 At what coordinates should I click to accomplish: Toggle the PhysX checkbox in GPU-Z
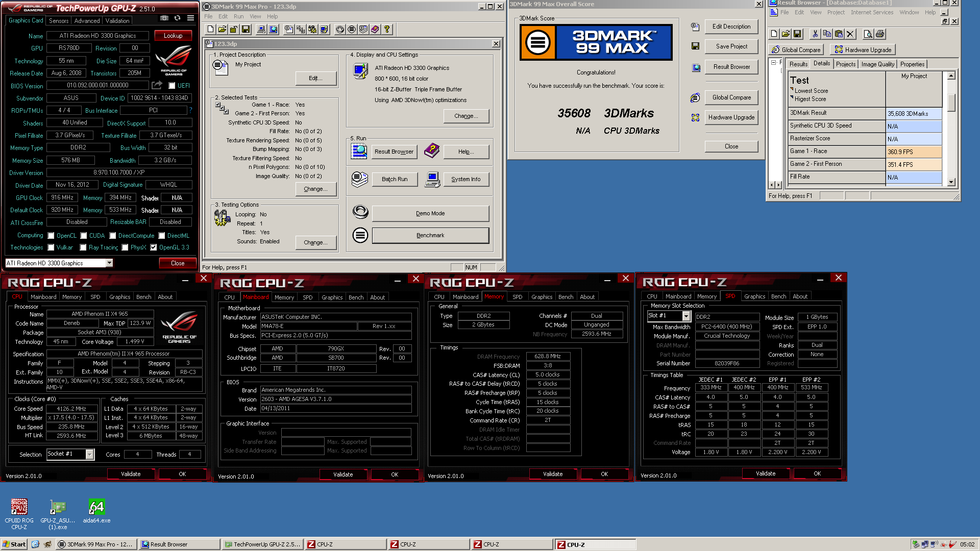coord(125,247)
